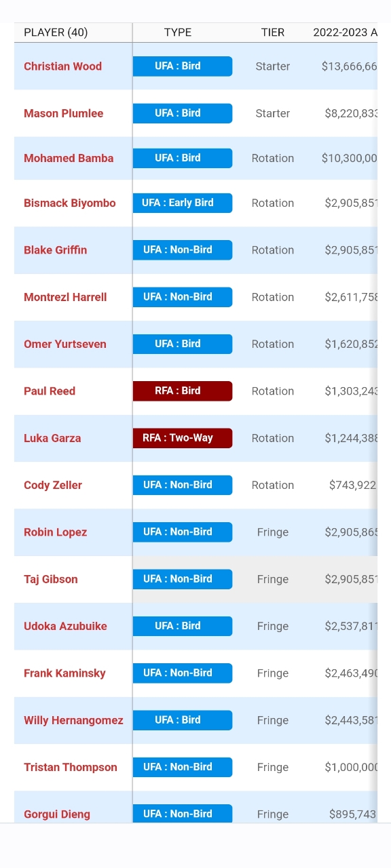Open Taj Gibson's highlighted row link
Screen dimensions: 391x868
point(51,579)
